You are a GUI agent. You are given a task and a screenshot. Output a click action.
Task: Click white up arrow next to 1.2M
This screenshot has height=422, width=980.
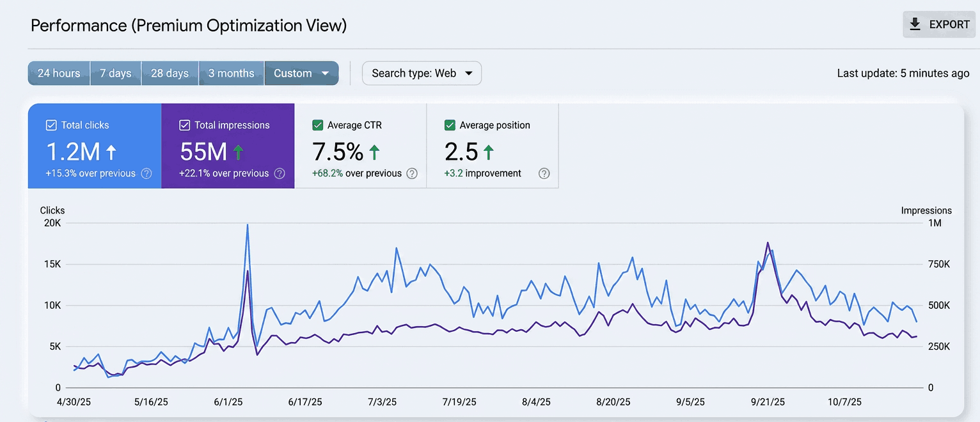pos(111,152)
